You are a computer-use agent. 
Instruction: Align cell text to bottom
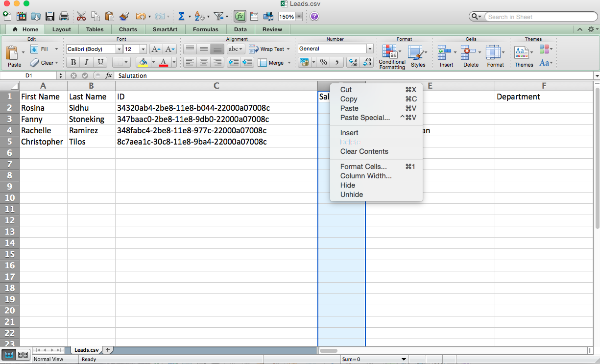click(218, 49)
